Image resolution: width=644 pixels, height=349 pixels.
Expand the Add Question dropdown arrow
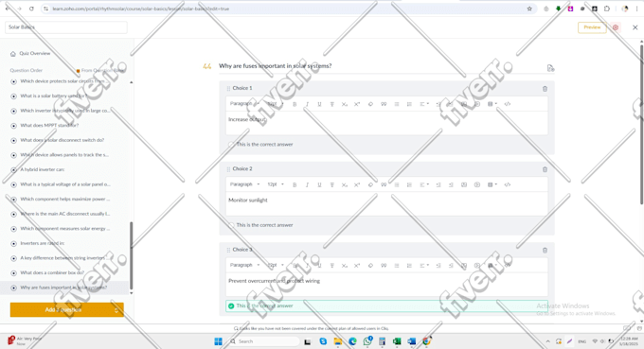click(x=116, y=310)
